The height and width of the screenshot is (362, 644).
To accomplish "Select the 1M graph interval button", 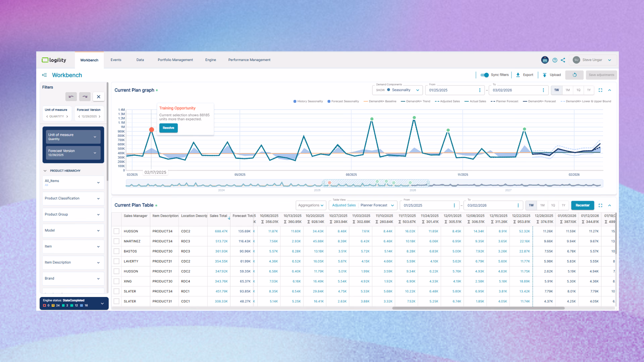I will pos(568,90).
